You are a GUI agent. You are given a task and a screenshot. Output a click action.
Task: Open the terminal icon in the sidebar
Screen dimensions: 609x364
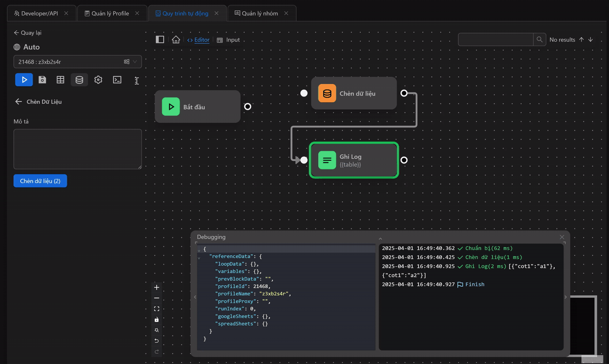[117, 79]
